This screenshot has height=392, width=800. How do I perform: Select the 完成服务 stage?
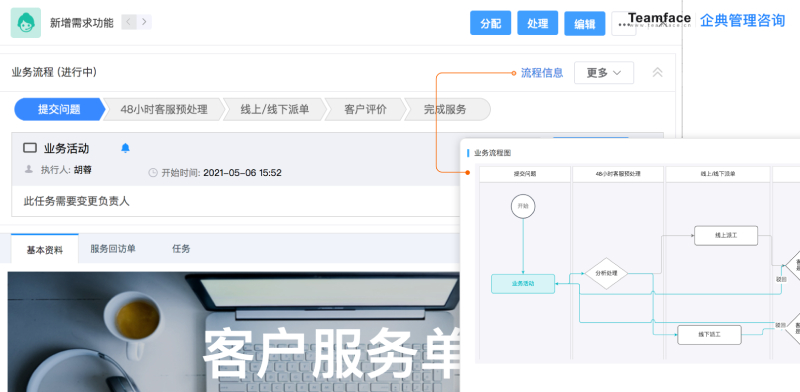tap(446, 109)
